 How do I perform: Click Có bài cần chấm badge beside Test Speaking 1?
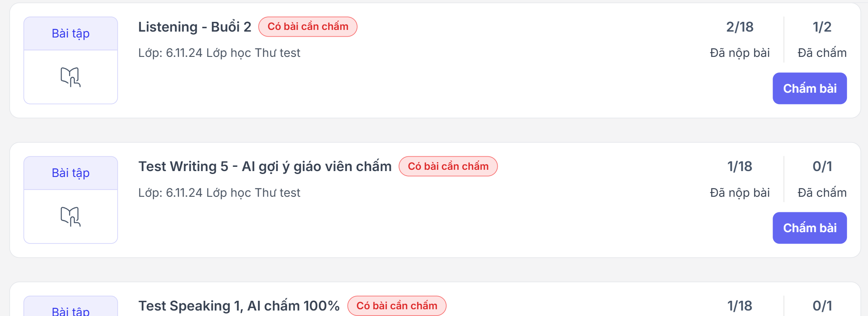coord(396,305)
